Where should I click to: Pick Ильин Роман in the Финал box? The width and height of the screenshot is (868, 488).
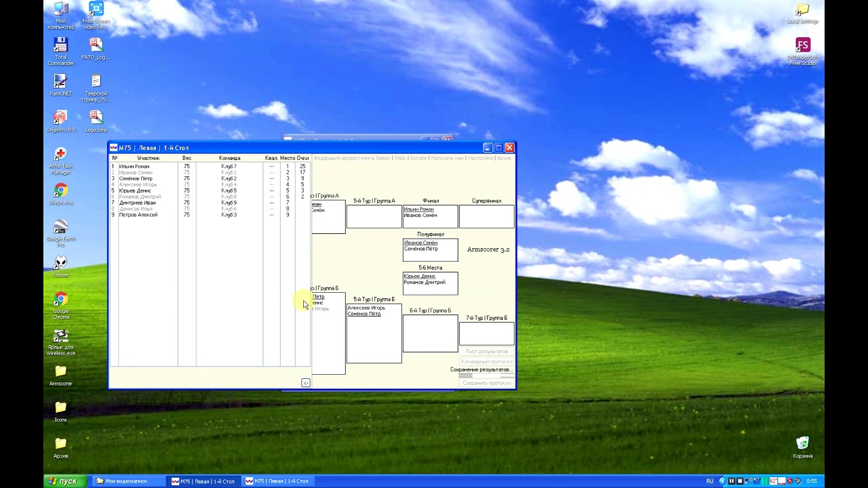(419, 209)
